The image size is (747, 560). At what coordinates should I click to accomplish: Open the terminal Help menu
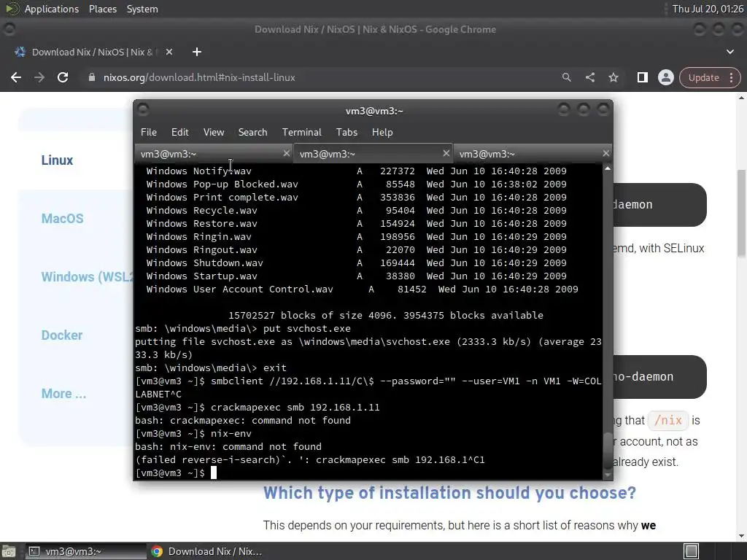[x=382, y=133]
